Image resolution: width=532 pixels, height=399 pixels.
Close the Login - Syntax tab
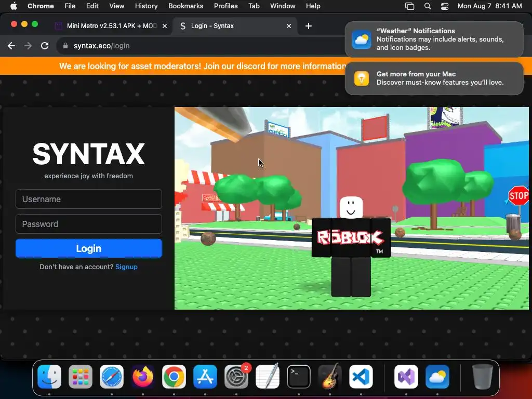click(289, 26)
